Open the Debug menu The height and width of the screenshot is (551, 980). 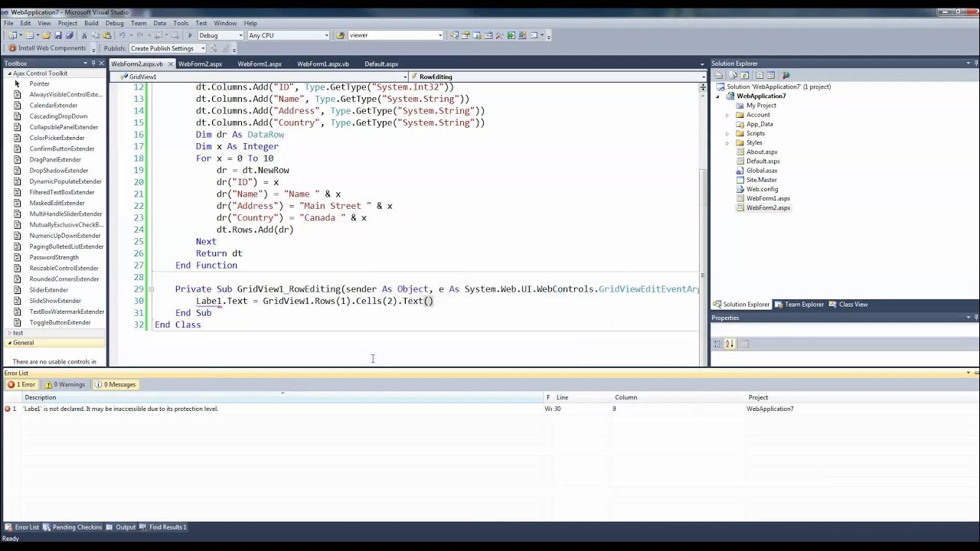tap(114, 23)
